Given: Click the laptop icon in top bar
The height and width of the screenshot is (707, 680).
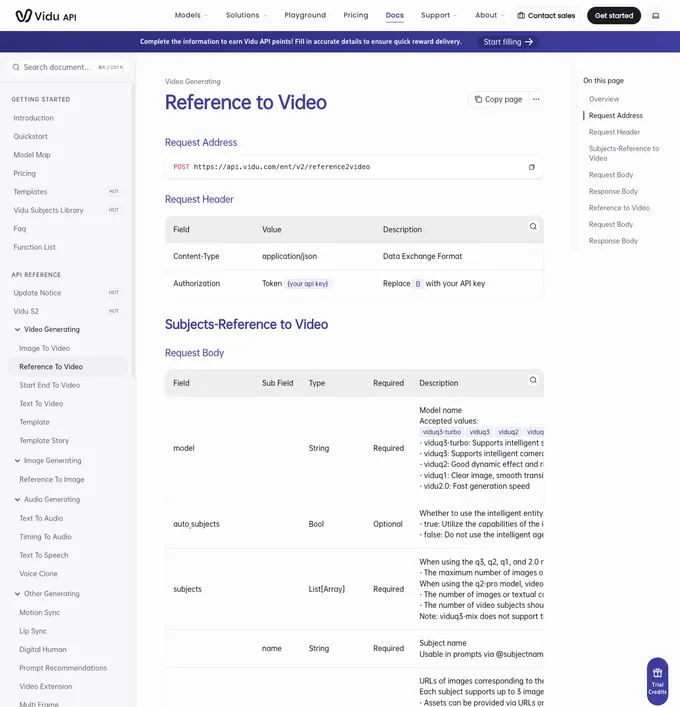Looking at the screenshot, I should (656, 16).
